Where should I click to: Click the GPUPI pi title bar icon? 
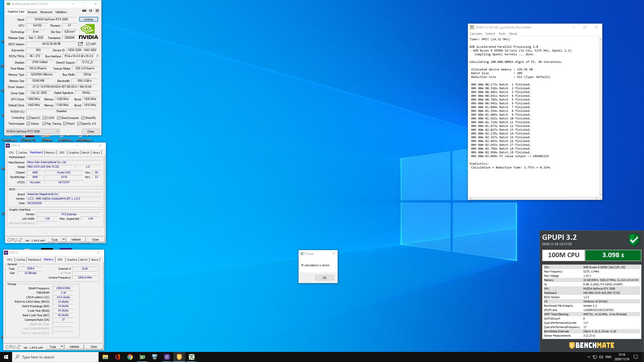[472, 27]
